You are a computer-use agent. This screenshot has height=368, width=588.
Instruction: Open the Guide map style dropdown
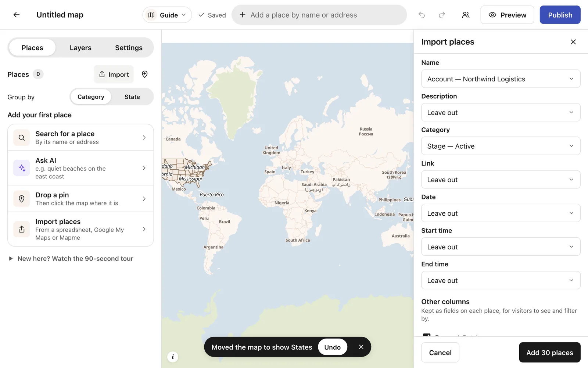click(x=167, y=15)
